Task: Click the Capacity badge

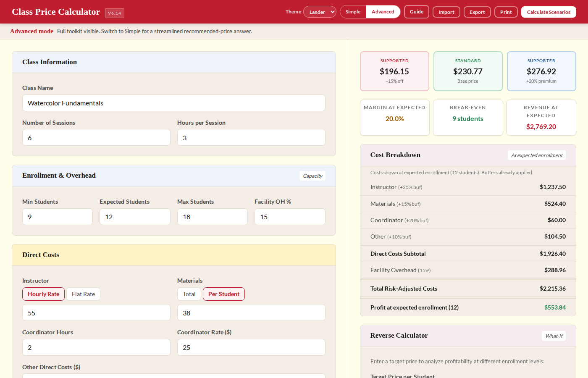Action: click(312, 176)
